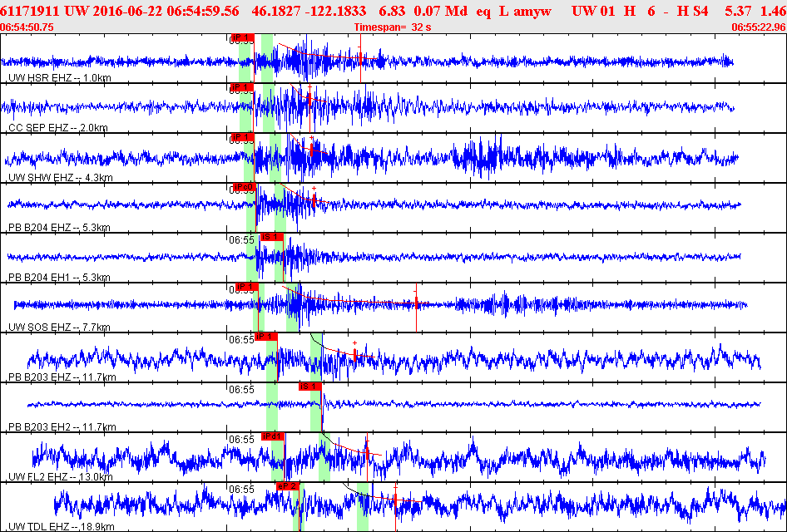
Task: Click the 06:55 time tick on PB B204 EH1
Action: 242,240
